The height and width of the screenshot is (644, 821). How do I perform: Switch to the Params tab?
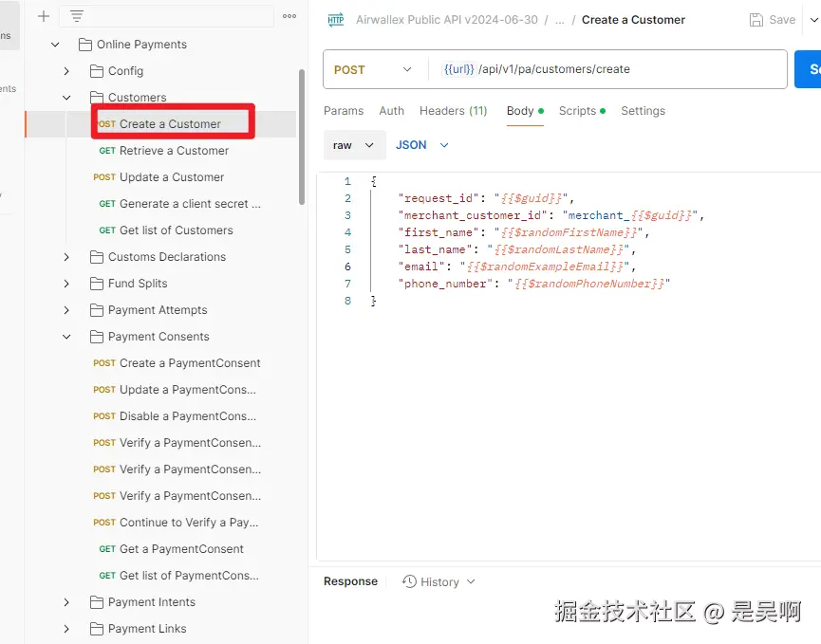[344, 111]
